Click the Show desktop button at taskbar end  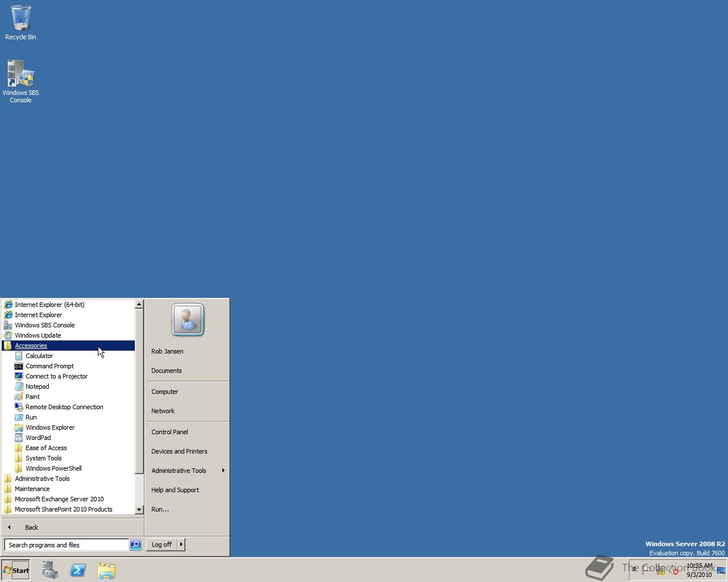tap(721, 570)
